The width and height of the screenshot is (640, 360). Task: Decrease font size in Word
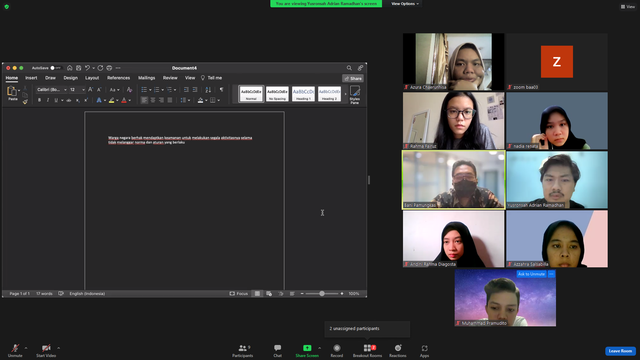coord(99,90)
